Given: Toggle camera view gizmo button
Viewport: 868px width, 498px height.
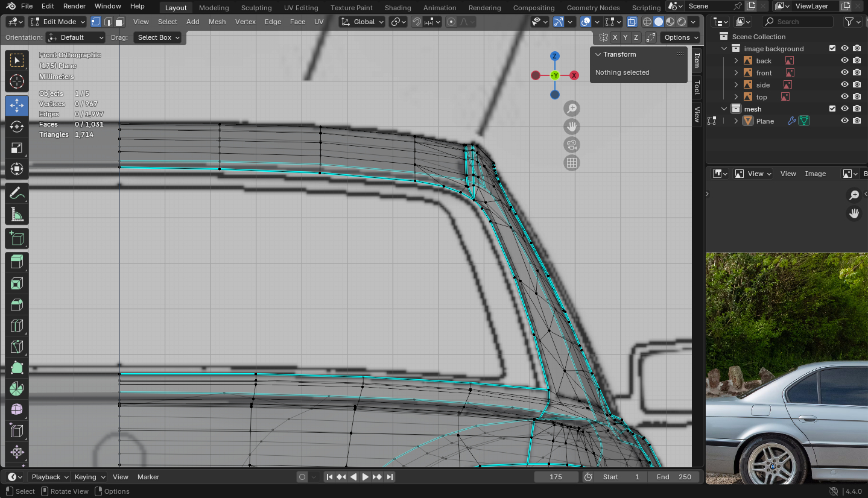Looking at the screenshot, I should (571, 145).
